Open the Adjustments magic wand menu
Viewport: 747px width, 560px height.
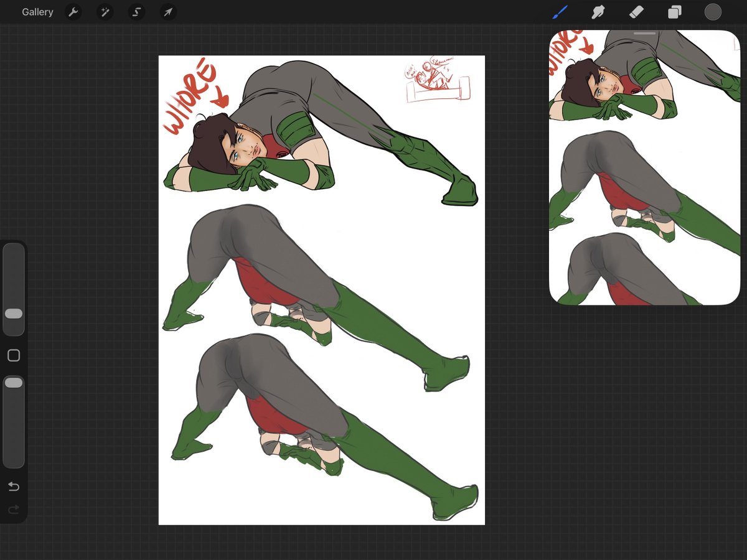coord(105,12)
